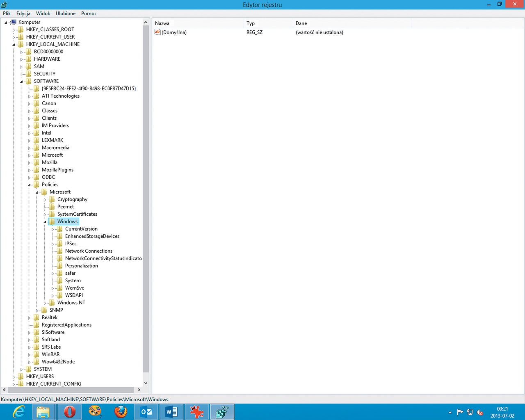Click the WinRAR key folder icon
Screen dimensions: 525x420
(37, 354)
